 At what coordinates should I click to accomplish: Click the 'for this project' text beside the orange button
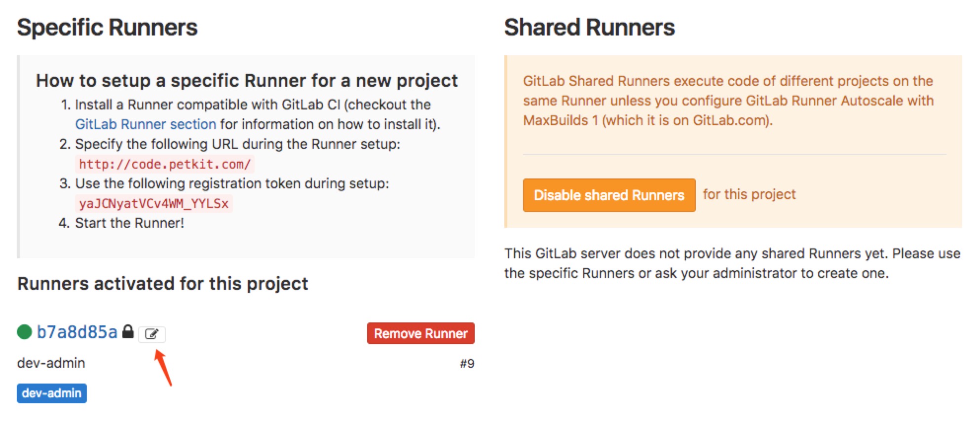749,194
